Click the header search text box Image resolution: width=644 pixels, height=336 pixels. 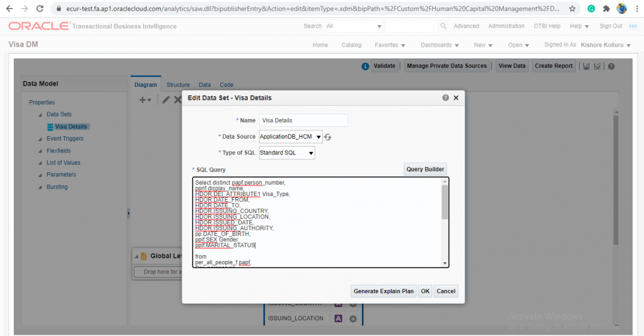pyautogui.click(x=411, y=26)
